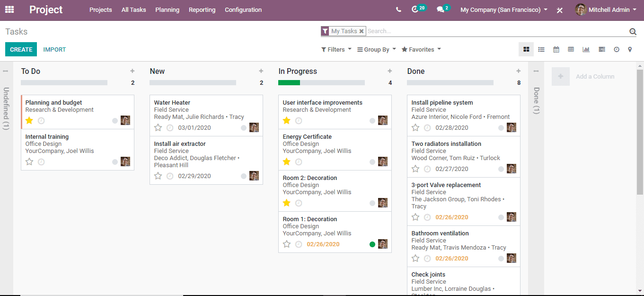Click the Done column progress bar
This screenshot has height=296, width=644.
(x=450, y=83)
